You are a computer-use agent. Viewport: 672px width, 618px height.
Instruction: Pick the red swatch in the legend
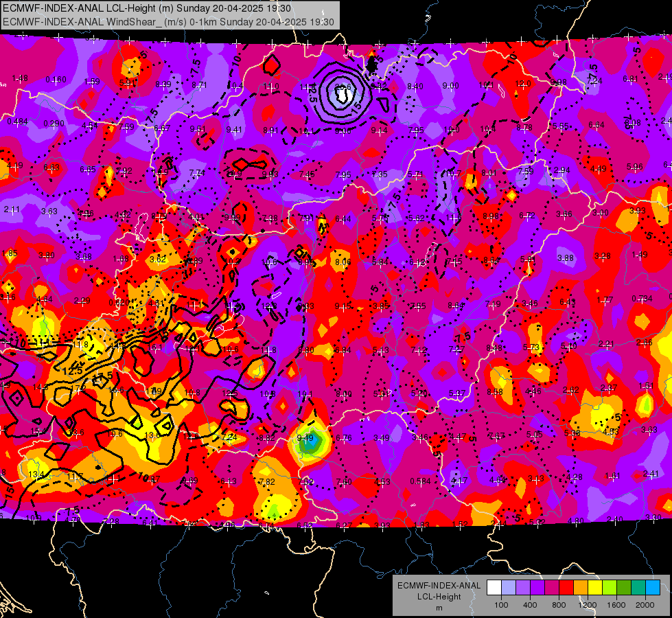[x=566, y=588]
